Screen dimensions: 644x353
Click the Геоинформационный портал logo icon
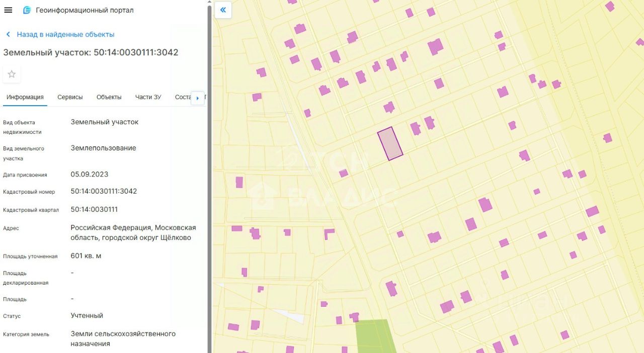pos(27,10)
